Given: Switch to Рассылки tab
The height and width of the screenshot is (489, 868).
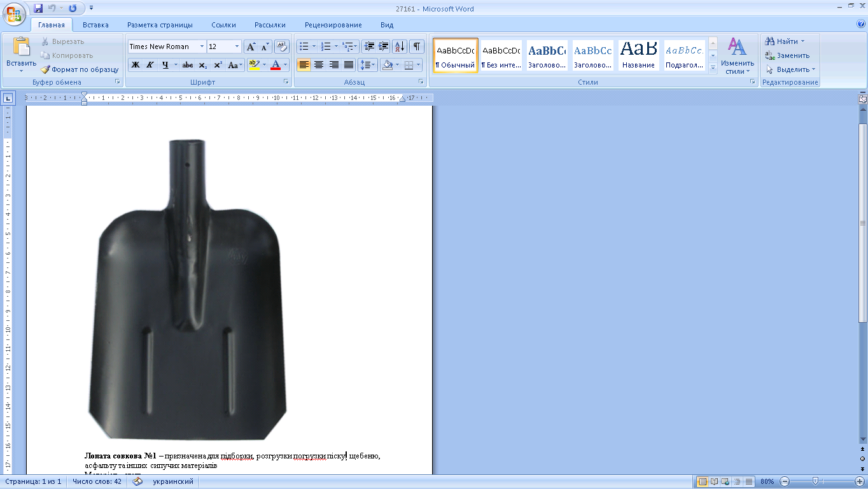Looking at the screenshot, I should 270,25.
